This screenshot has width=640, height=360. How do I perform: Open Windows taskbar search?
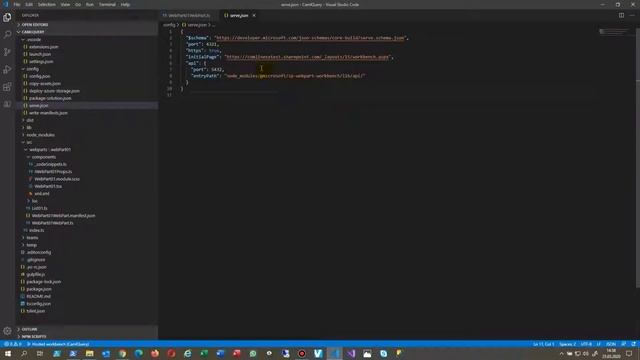[x=24, y=353]
